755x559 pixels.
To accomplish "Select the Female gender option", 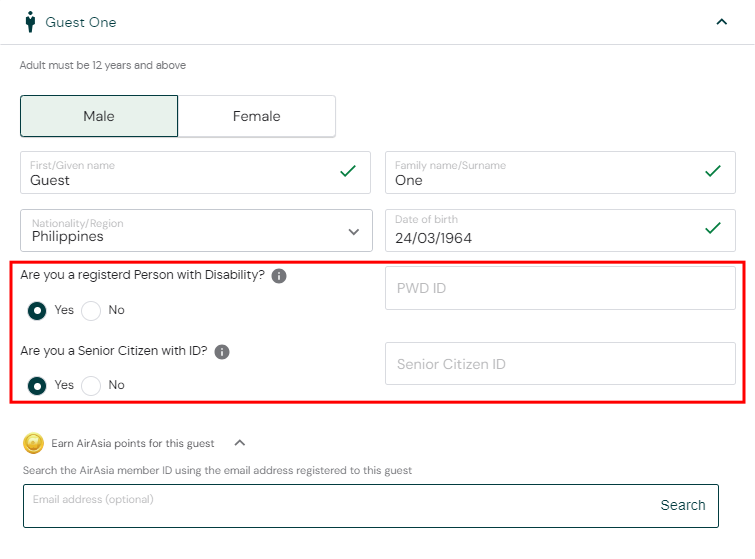I will pos(257,116).
